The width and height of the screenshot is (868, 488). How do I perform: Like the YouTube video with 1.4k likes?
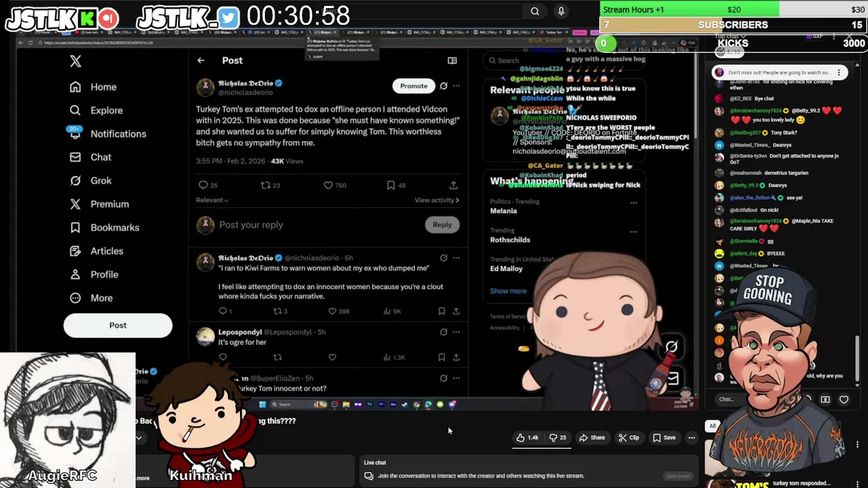pyautogui.click(x=527, y=438)
